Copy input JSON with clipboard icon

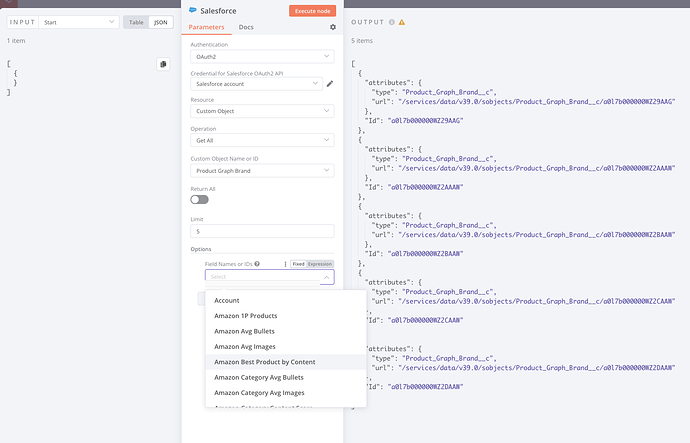(163, 64)
